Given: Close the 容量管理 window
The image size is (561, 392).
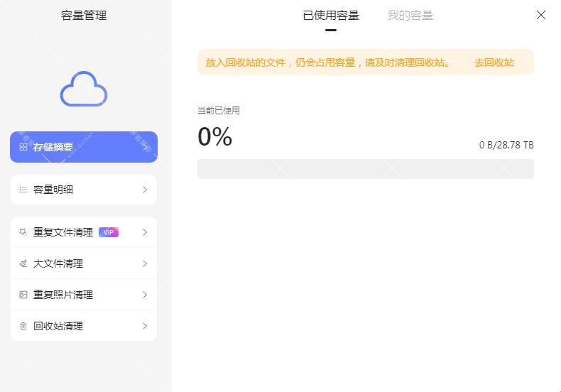Looking at the screenshot, I should pos(541,15).
